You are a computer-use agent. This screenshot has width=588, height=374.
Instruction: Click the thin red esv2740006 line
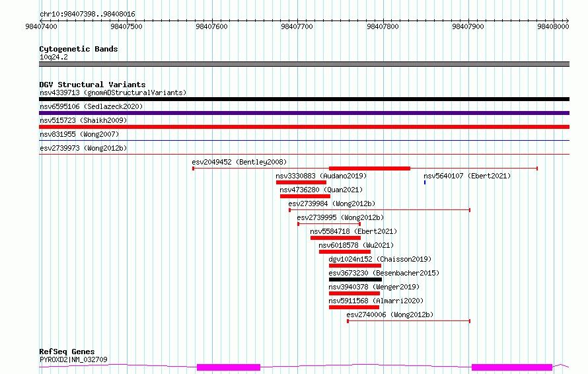pos(409,321)
